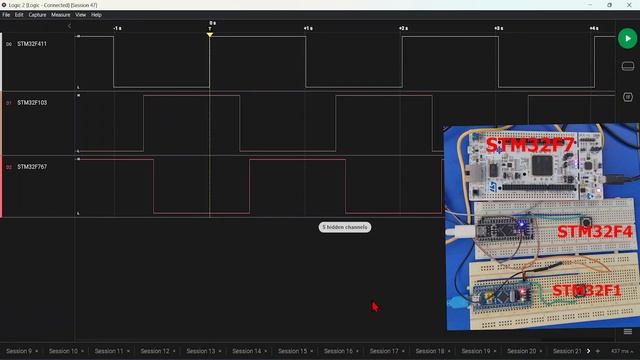Viewport: 640px width, 360px height.
Task: Click the Logic 2 app icon in title bar
Action: click(x=4, y=5)
